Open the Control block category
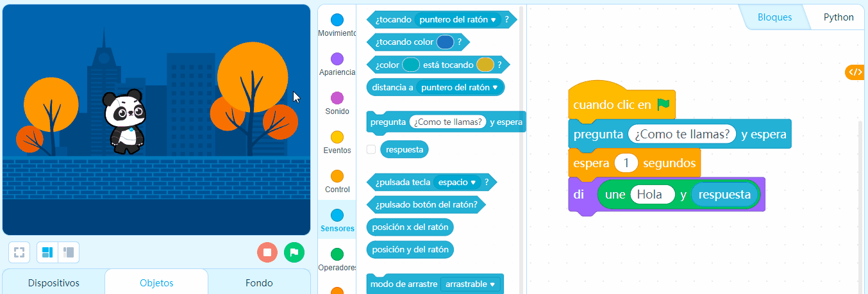 tap(337, 182)
